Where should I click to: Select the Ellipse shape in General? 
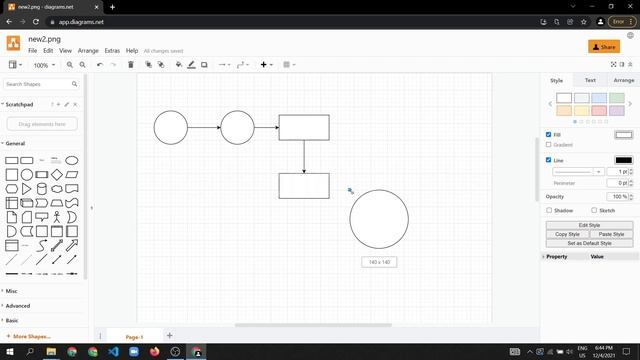coord(72,160)
